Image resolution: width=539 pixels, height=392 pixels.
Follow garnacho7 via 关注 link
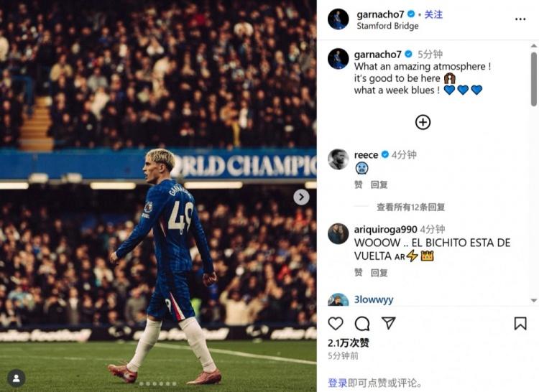pyautogui.click(x=433, y=14)
